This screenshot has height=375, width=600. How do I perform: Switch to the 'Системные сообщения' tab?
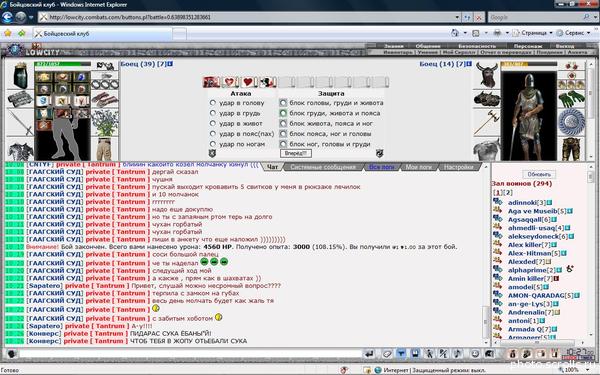point(323,167)
